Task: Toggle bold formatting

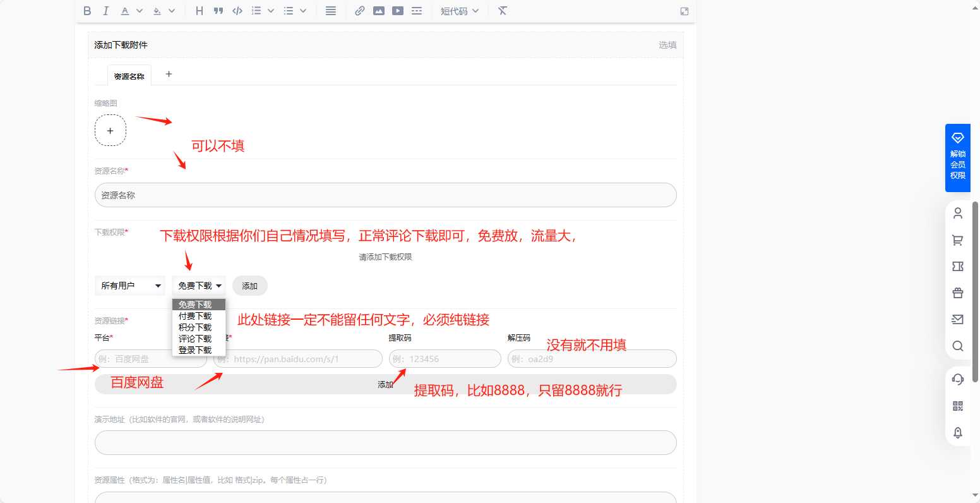Action: (87, 11)
